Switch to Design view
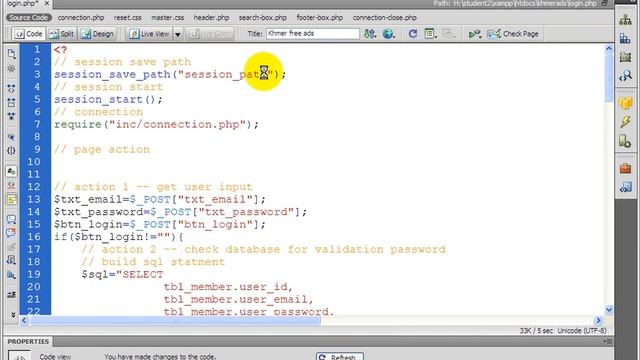 click(97, 34)
